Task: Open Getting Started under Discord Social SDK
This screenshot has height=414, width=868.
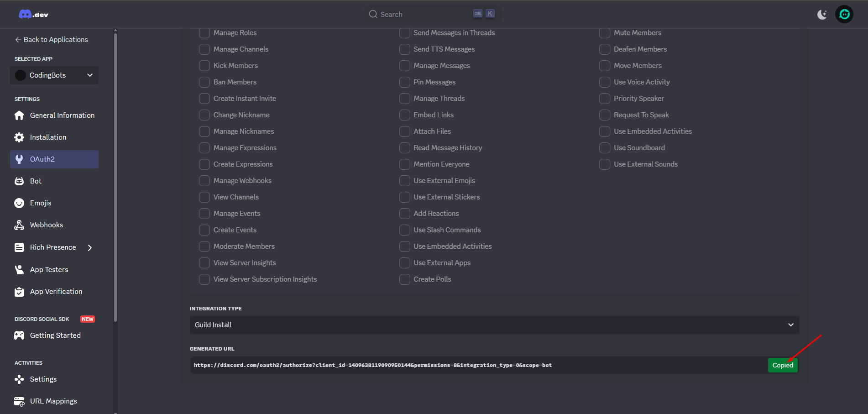Action: [x=54, y=335]
